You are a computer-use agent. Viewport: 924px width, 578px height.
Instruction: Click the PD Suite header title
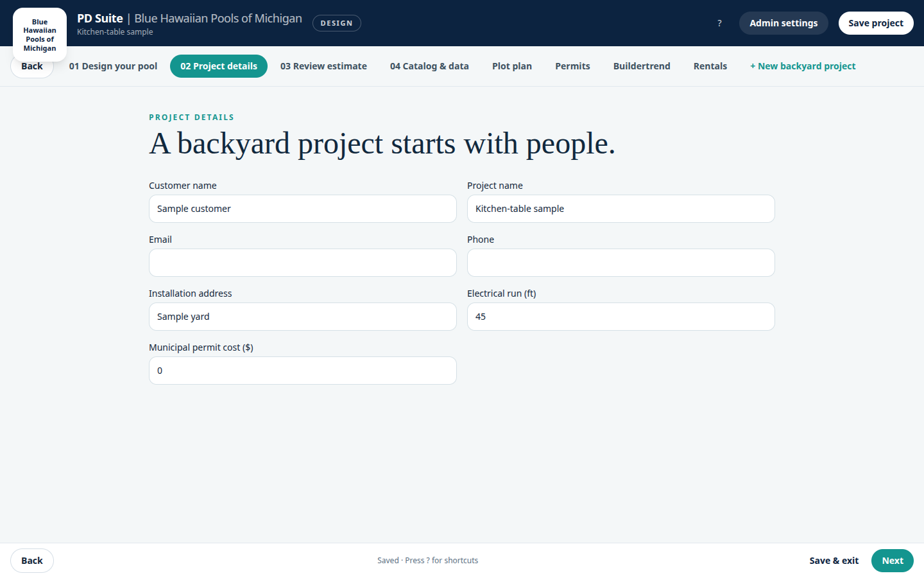(100, 19)
